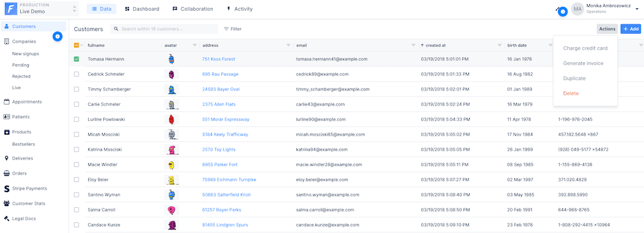Open the New signups segment
The height and width of the screenshot is (233, 644).
[x=25, y=54]
